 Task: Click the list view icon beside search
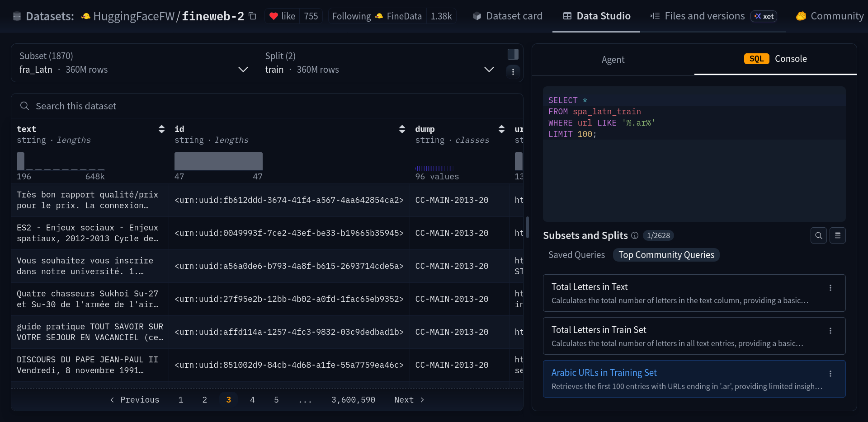[837, 235]
